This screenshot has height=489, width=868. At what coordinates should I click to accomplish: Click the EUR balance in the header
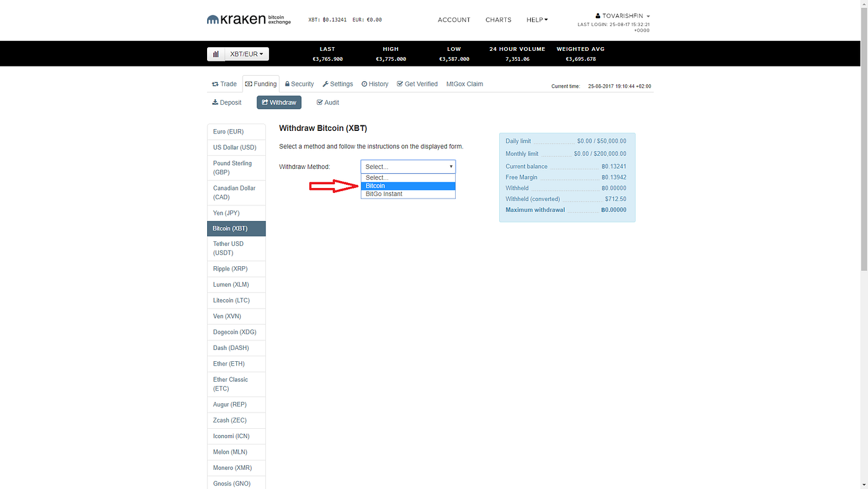coord(367,20)
